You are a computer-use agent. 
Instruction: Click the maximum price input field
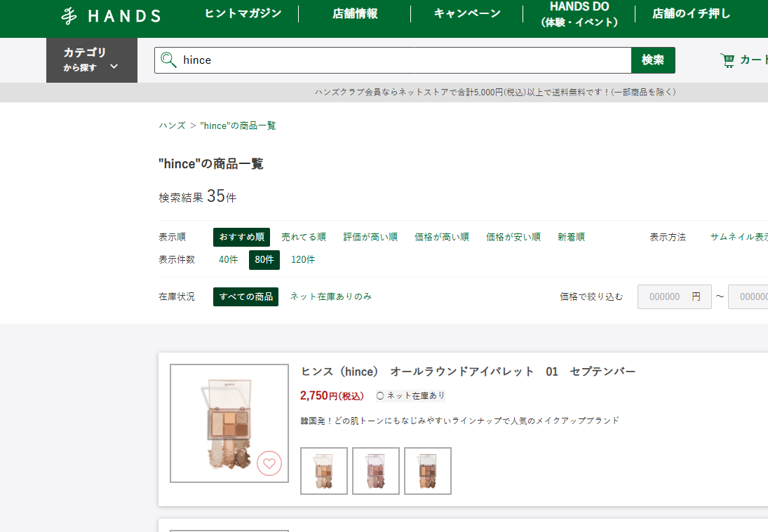748,296
